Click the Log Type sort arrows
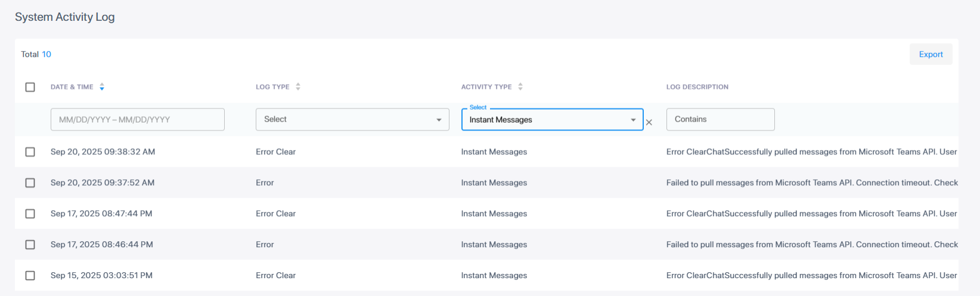 pos(298,87)
